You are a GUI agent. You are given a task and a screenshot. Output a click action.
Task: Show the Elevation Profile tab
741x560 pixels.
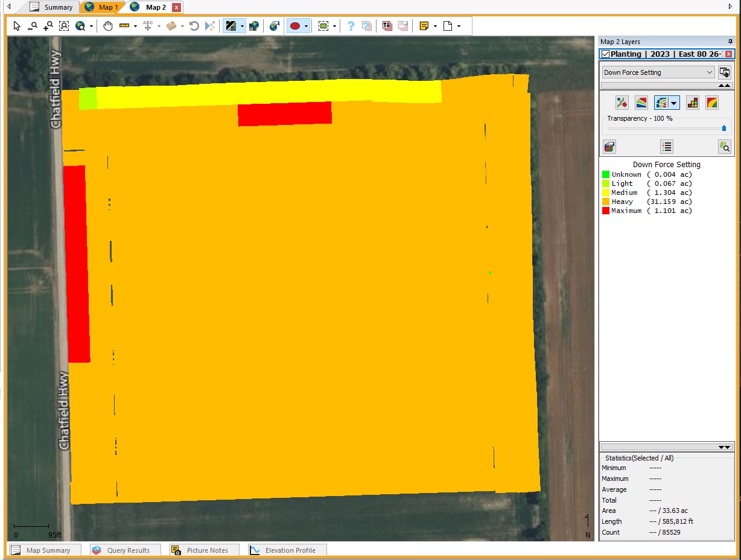tap(288, 550)
